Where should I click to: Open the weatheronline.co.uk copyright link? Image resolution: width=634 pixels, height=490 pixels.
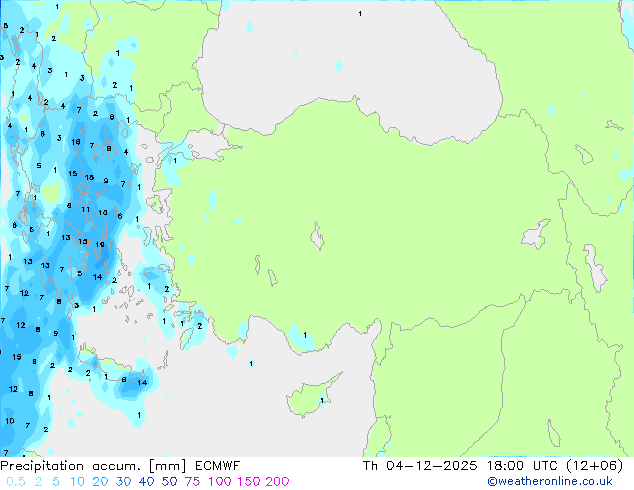click(549, 481)
